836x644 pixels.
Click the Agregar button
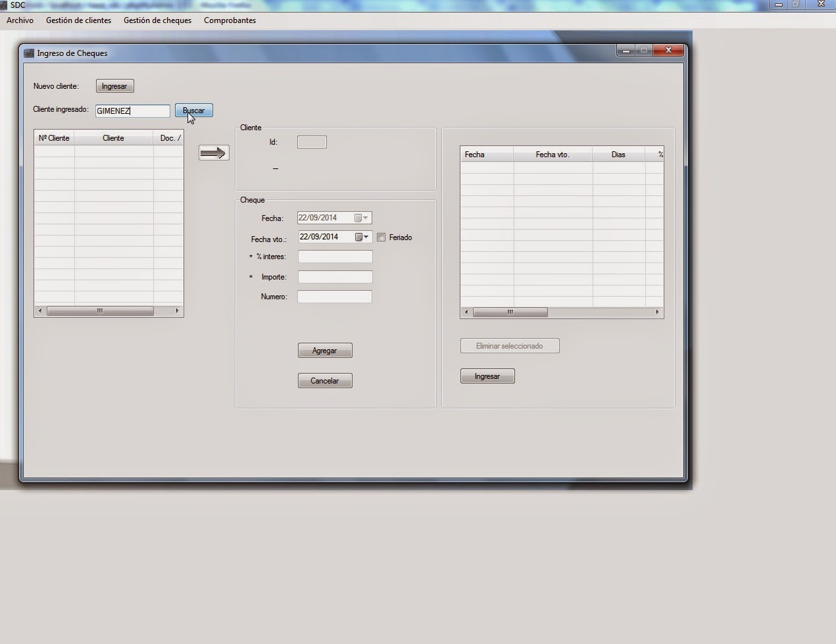(x=325, y=351)
